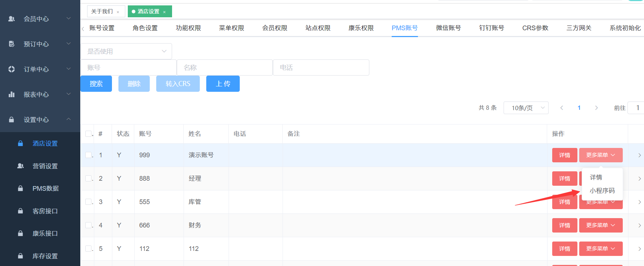Click the people icon beside 营销设置
This screenshot has width=644, height=266.
(21, 166)
